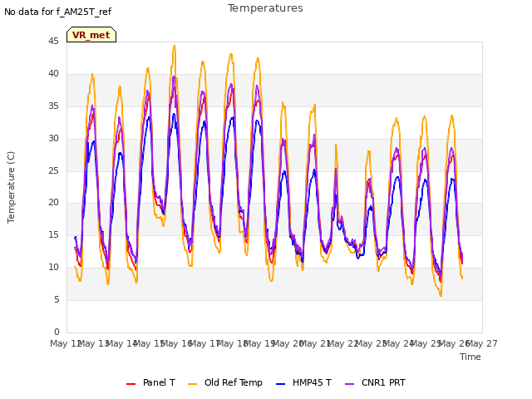Click the red Panel T legend swatch

coord(131,384)
